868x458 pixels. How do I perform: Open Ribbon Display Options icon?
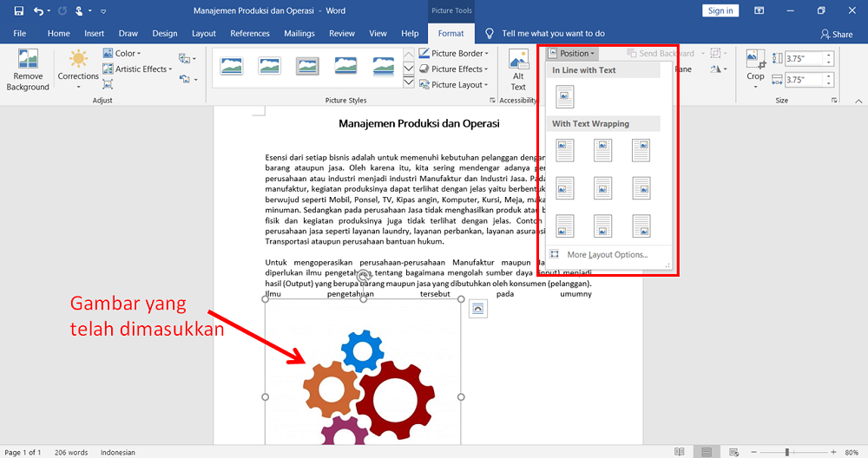(759, 10)
